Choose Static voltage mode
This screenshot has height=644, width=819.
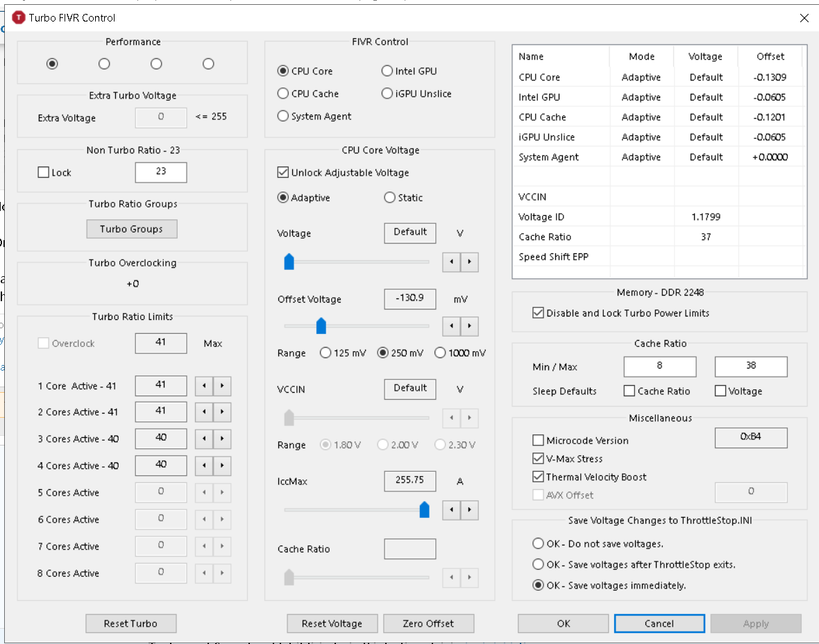(403, 197)
